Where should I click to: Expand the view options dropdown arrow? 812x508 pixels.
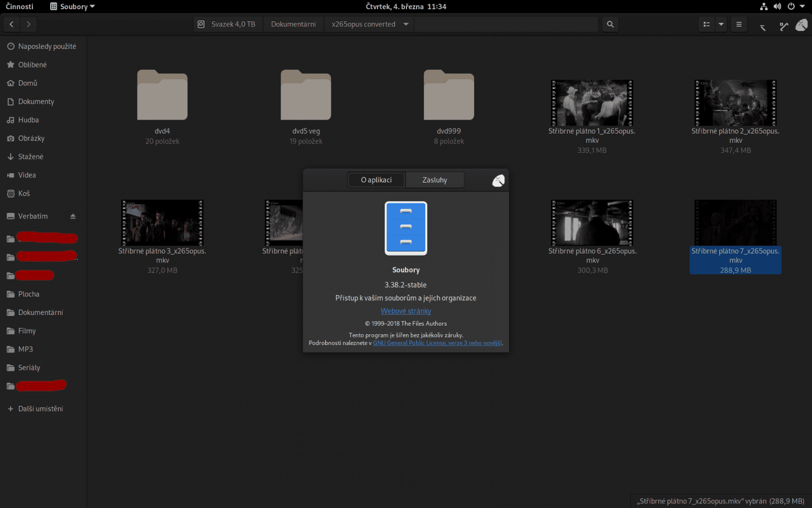coord(721,24)
